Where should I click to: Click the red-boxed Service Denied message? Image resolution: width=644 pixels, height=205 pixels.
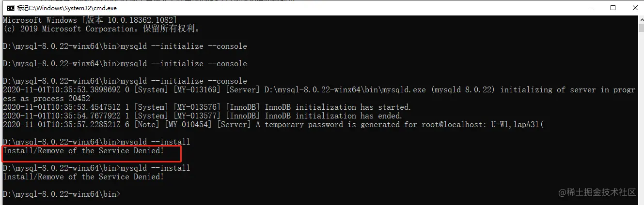coord(83,151)
